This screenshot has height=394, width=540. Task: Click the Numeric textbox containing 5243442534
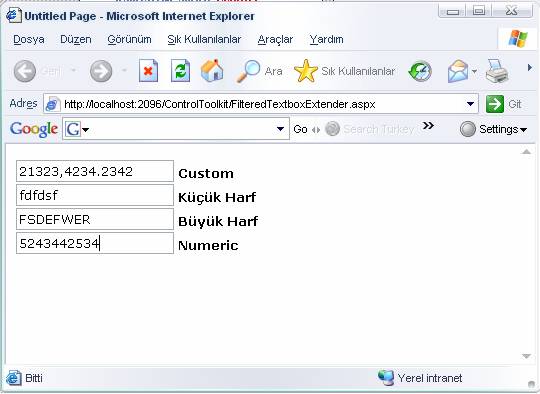click(95, 243)
